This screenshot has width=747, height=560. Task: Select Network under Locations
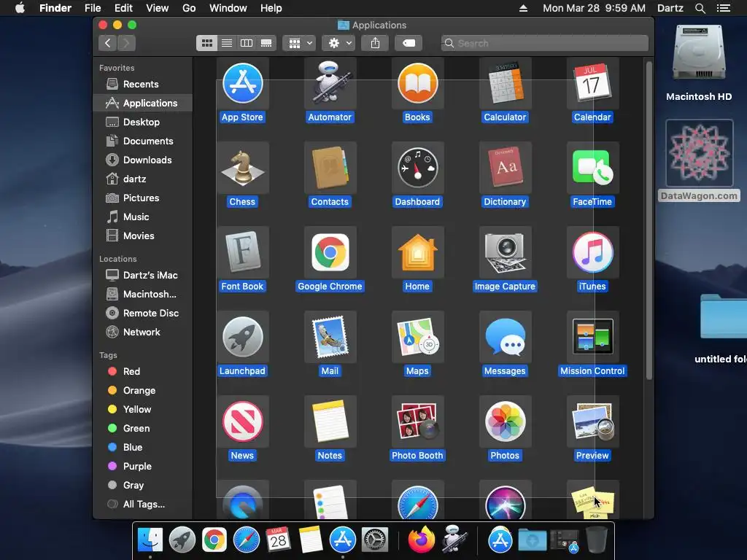coord(142,332)
